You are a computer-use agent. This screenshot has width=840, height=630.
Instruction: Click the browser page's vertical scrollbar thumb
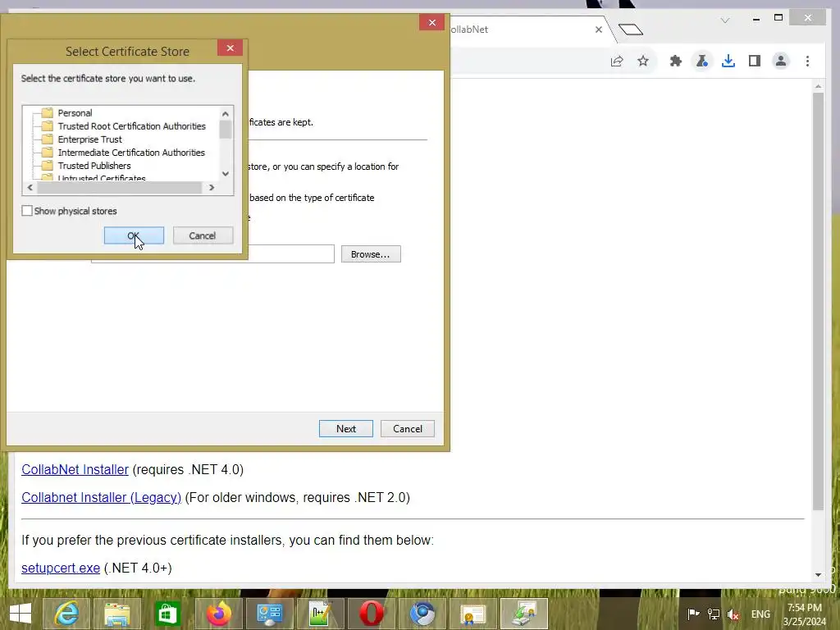pyautogui.click(x=818, y=301)
